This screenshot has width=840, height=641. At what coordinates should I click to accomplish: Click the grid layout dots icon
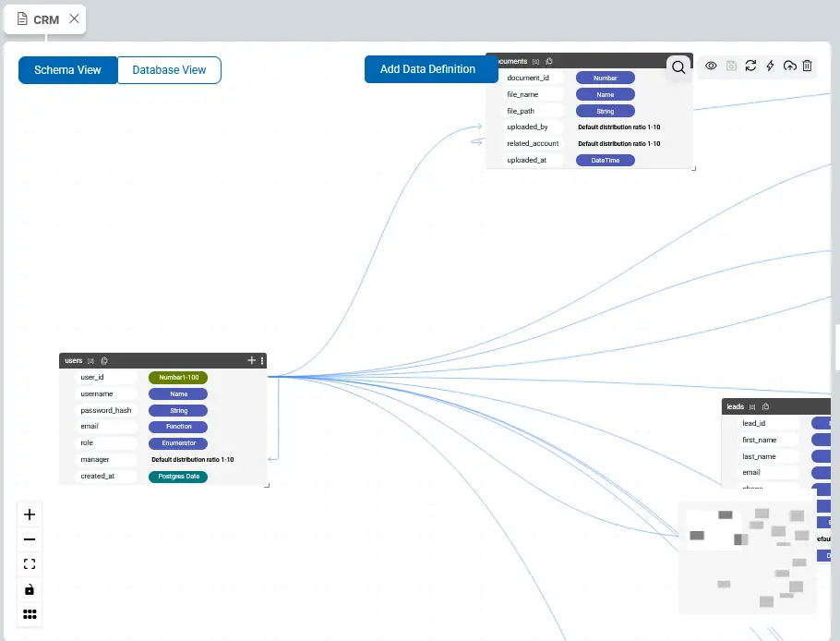tap(30, 614)
